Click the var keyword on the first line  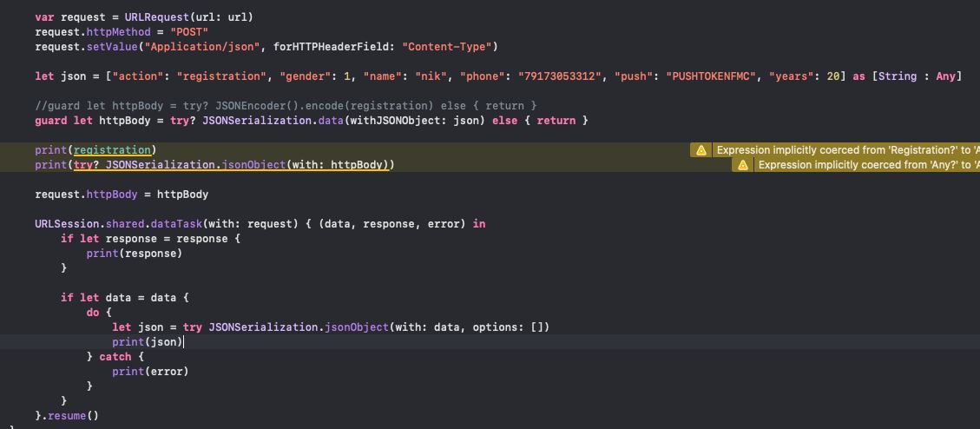[x=44, y=17]
